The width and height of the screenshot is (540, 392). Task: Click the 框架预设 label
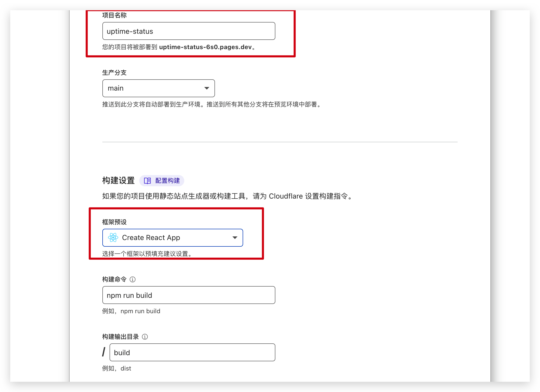click(114, 222)
